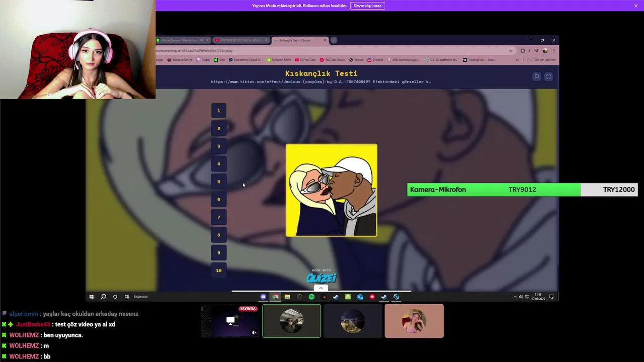Click the kissing couple cartoon image
This screenshot has width=644, height=362.
332,190
